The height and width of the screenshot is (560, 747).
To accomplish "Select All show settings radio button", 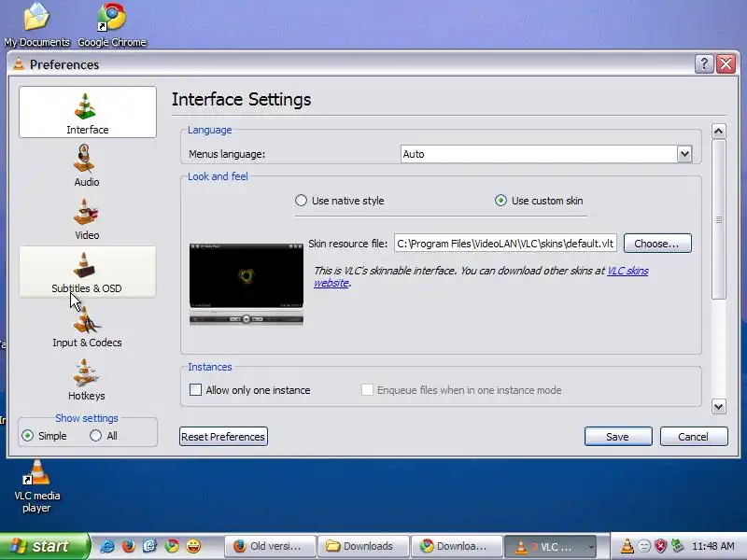I will tap(96, 436).
